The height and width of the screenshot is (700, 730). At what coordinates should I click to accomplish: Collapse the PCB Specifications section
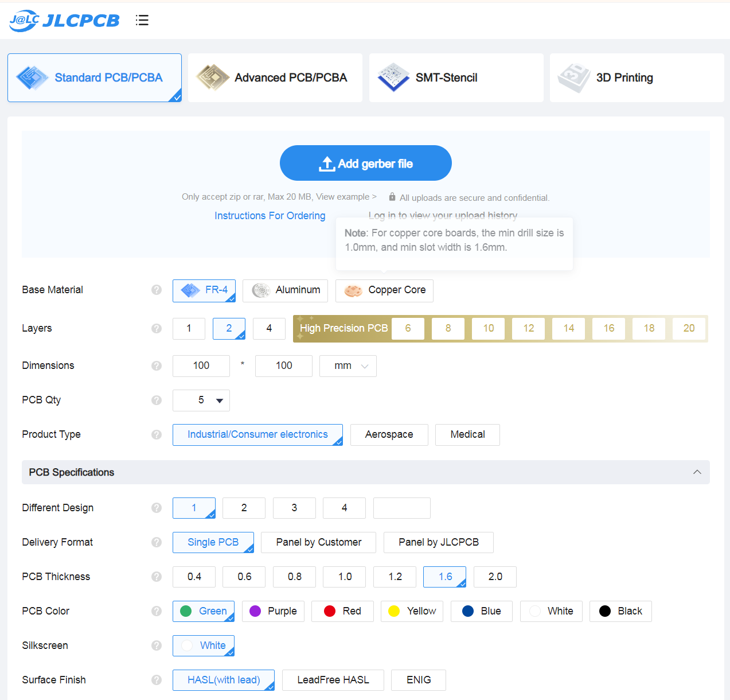tap(697, 472)
